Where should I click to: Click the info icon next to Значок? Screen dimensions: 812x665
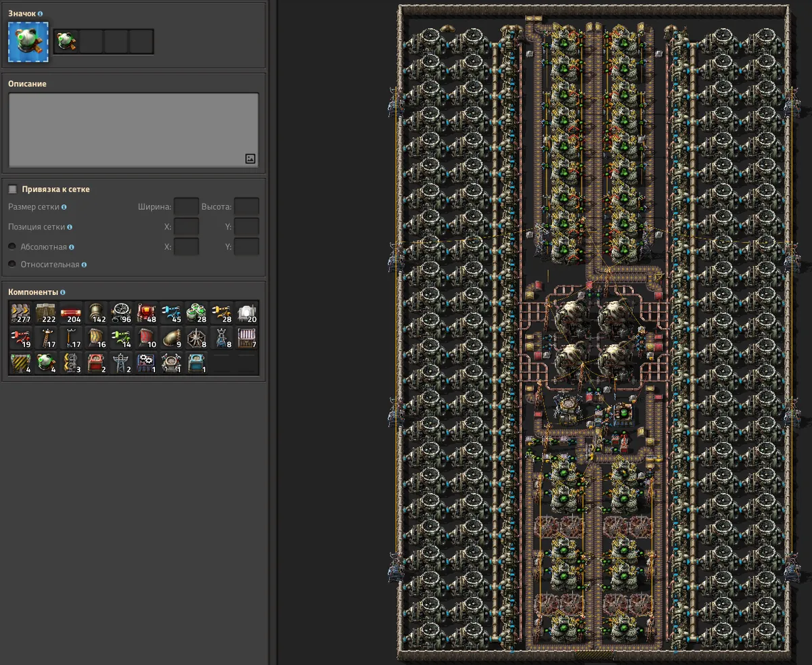pos(41,14)
